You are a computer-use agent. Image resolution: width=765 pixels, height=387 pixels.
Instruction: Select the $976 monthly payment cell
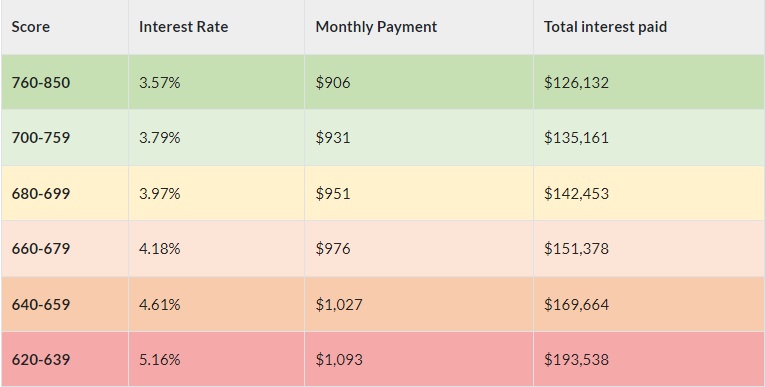pos(419,249)
